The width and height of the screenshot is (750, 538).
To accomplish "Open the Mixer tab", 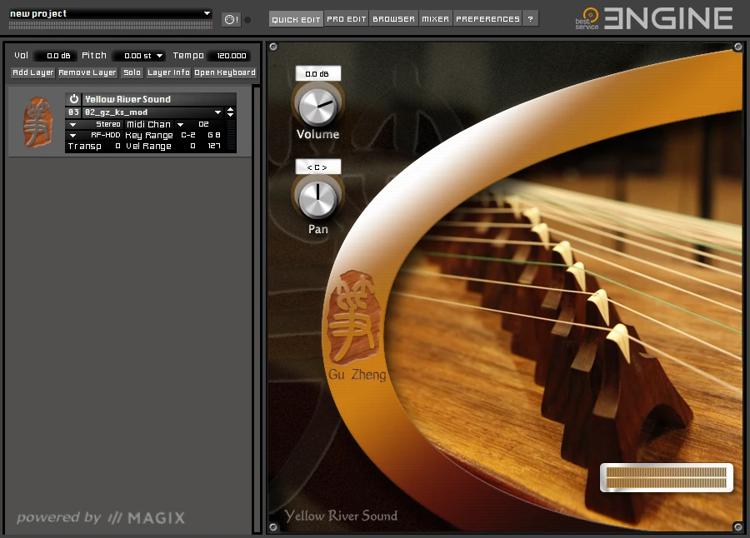I will pos(435,19).
